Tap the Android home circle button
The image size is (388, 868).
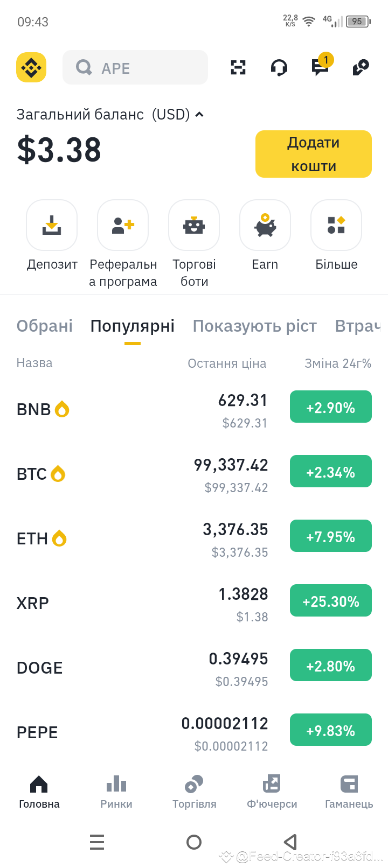point(194,842)
